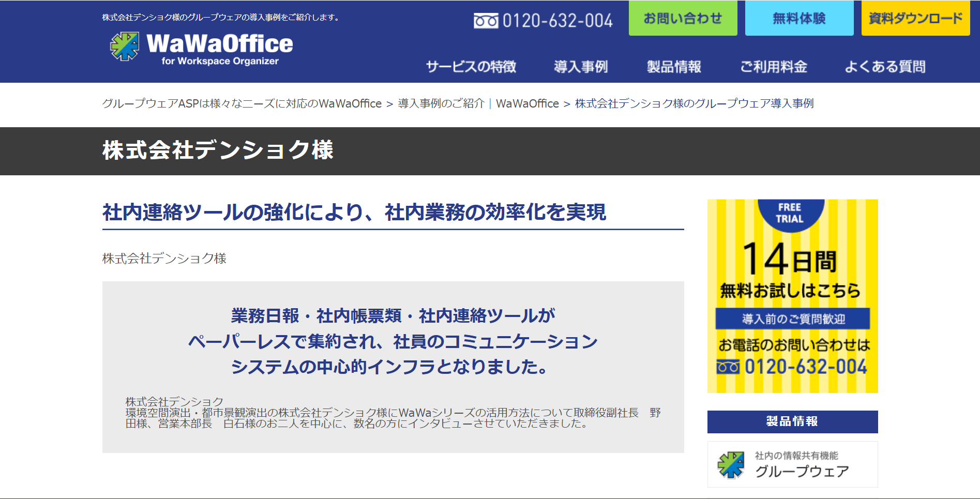This screenshot has height=499, width=980.
Task: Click the 無料体験 light blue button
Action: point(799,18)
